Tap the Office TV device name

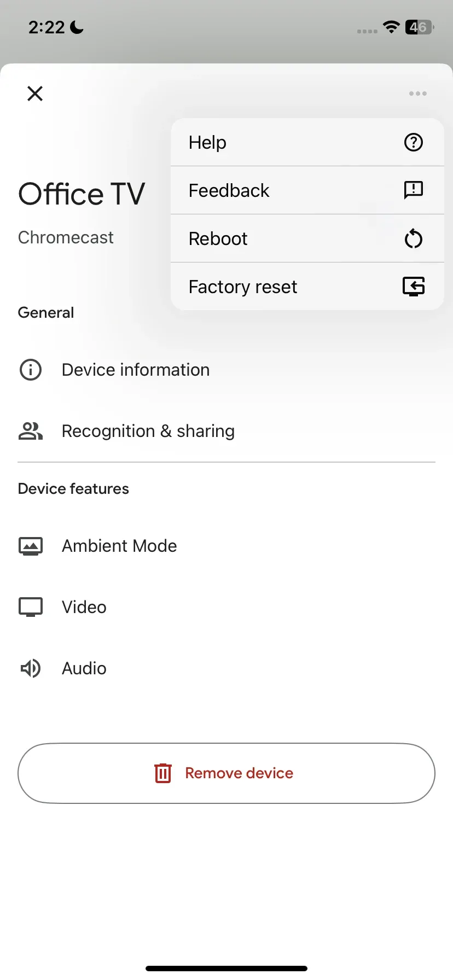[x=82, y=194]
